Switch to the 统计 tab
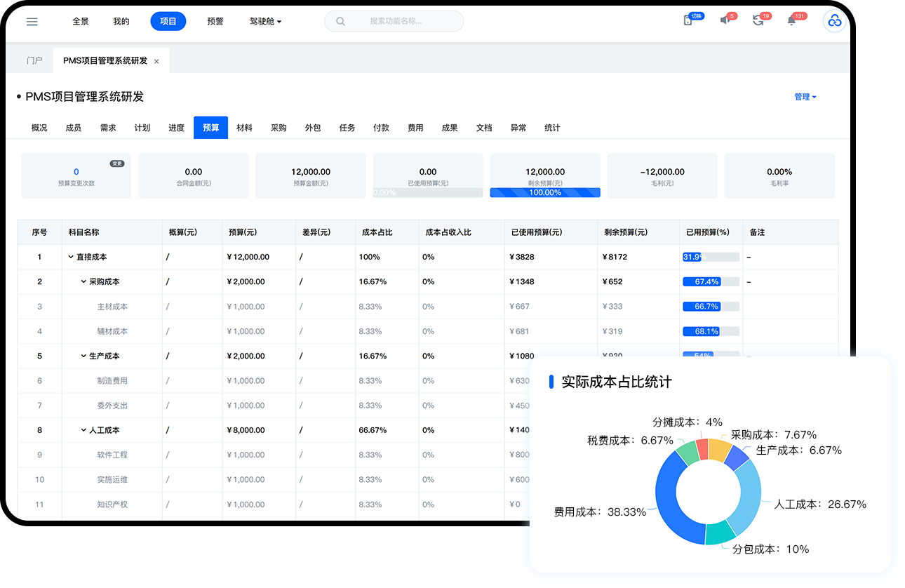905x588 pixels. (552, 128)
